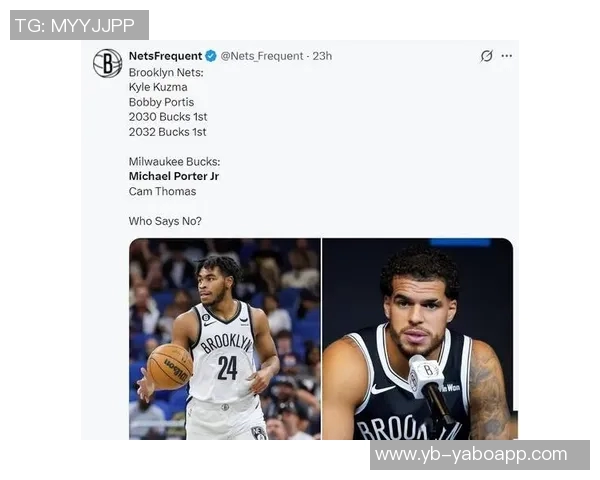This screenshot has height=480, width=600.
Task: Click the blue verified badge
Action: [x=211, y=56]
